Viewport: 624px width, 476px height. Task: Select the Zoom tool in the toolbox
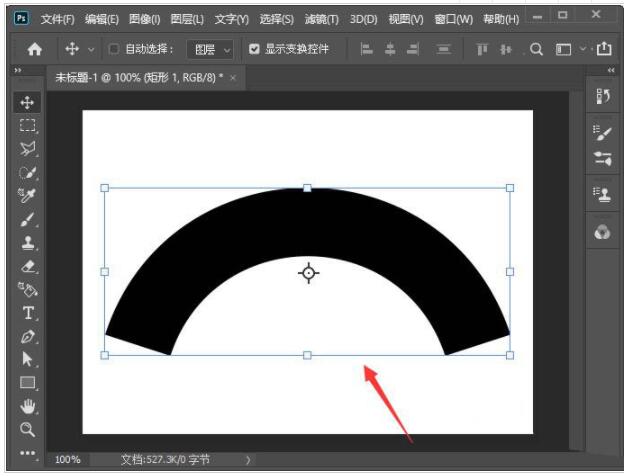pos(27,429)
